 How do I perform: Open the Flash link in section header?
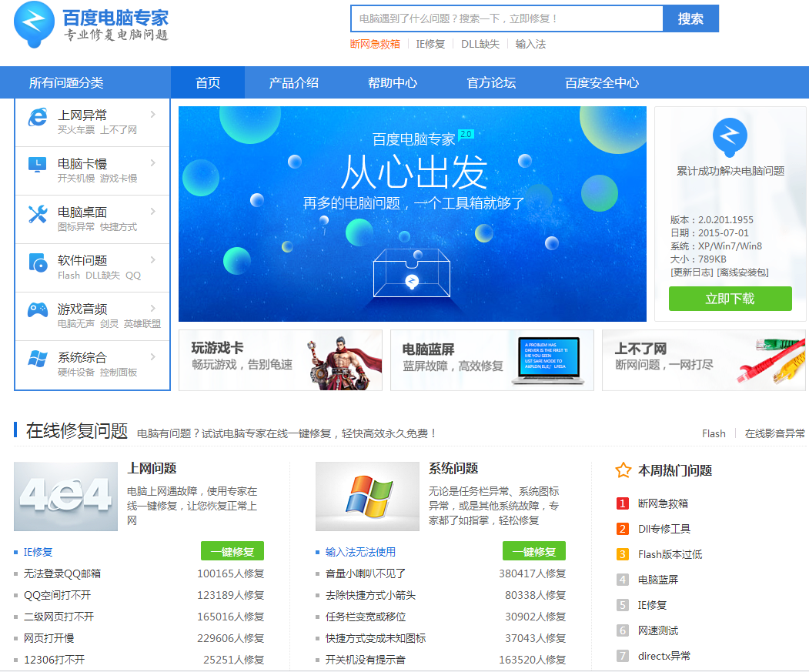click(x=714, y=433)
